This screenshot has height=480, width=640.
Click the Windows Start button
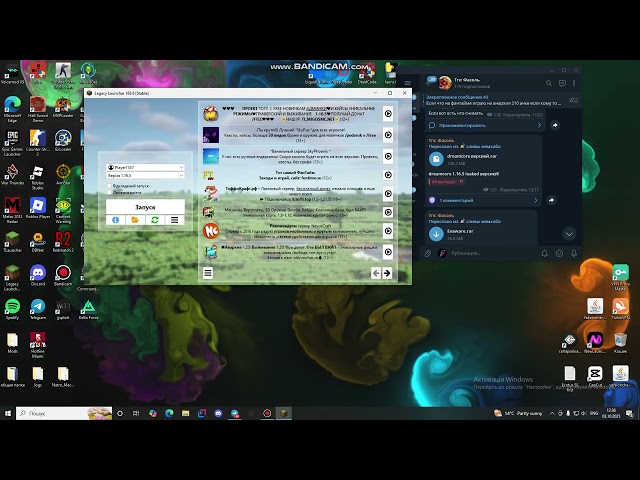tap(7, 413)
